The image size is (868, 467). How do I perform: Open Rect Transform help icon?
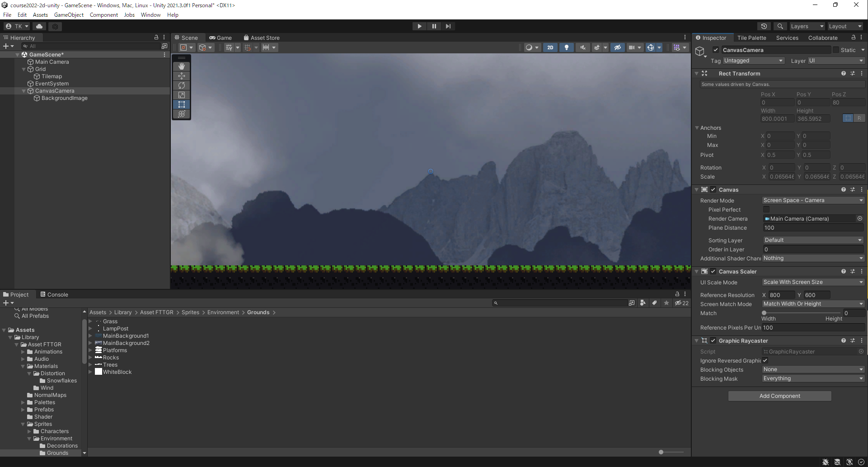tap(843, 73)
